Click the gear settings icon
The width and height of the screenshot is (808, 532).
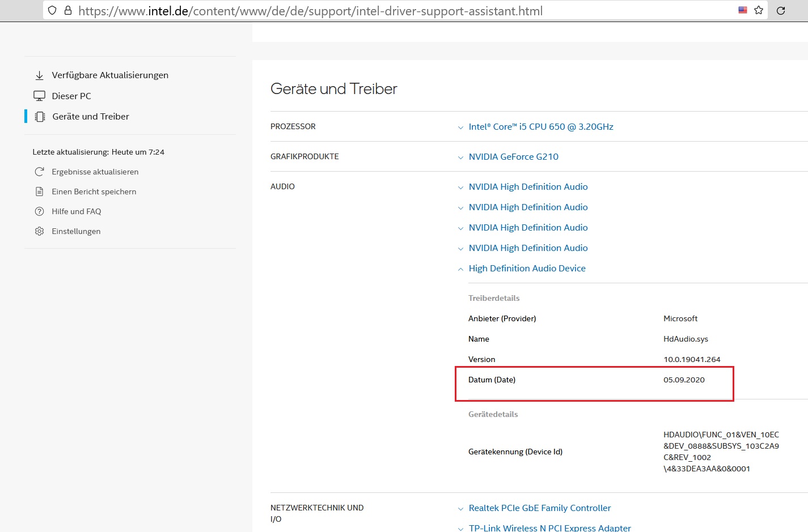(39, 231)
